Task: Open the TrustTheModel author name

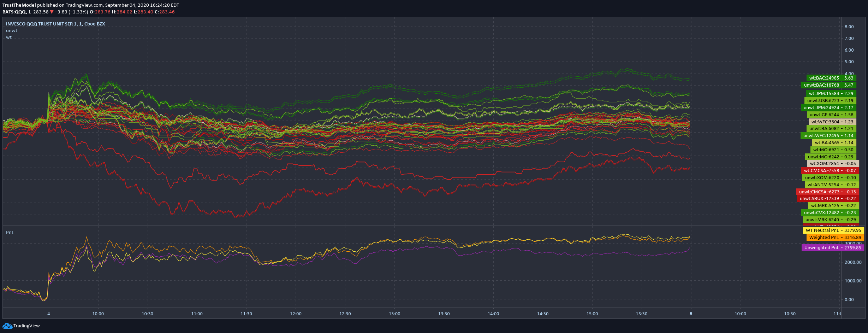Action: 19,5
